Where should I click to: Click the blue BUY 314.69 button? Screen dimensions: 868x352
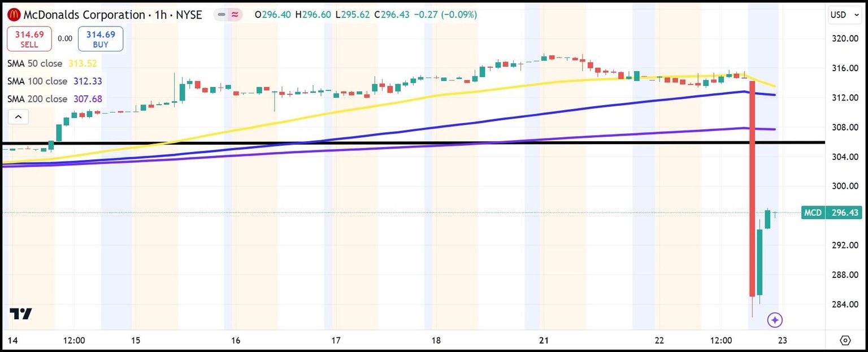click(101, 39)
